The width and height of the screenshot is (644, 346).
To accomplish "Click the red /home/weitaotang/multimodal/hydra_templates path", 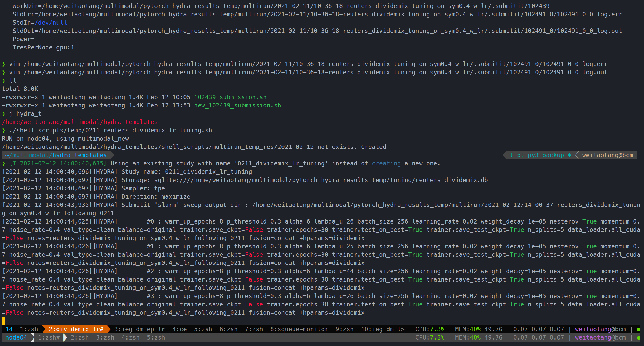I will point(80,122).
